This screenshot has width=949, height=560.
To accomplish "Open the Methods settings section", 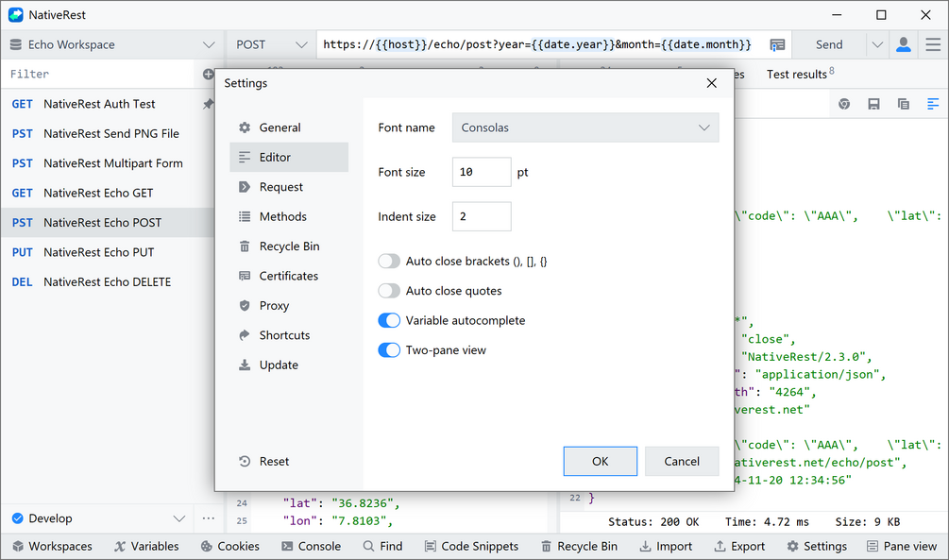I will click(x=289, y=217).
